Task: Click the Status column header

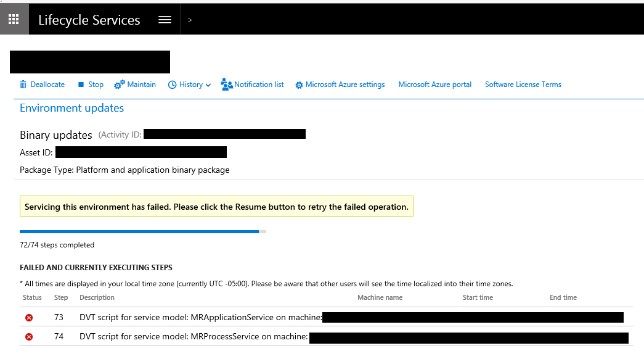Action: (32, 297)
